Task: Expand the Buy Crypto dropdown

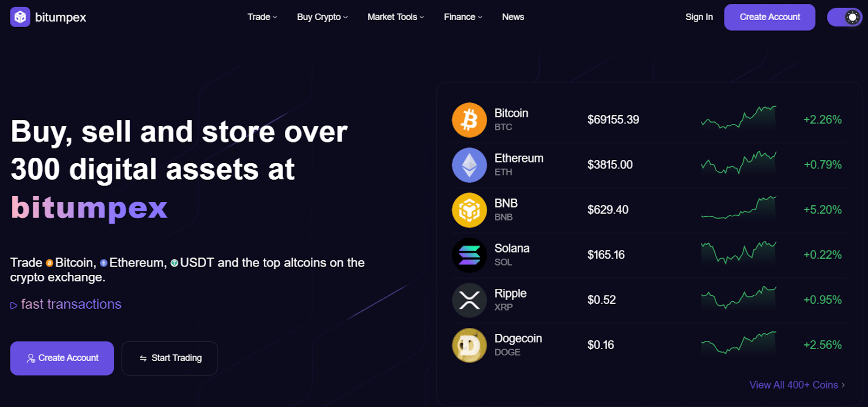Action: [x=322, y=17]
